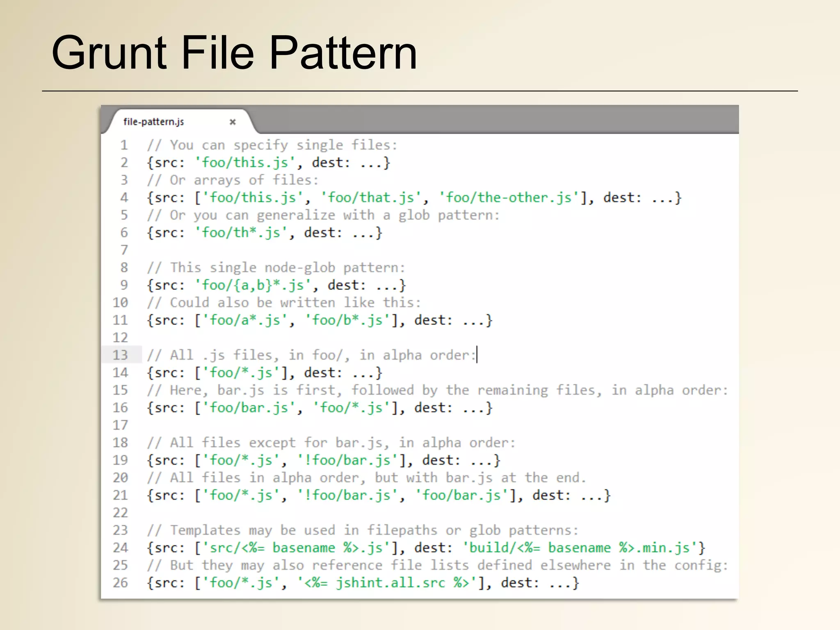
Task: Click the comment 'You can specify single files:'
Action: click(x=272, y=145)
